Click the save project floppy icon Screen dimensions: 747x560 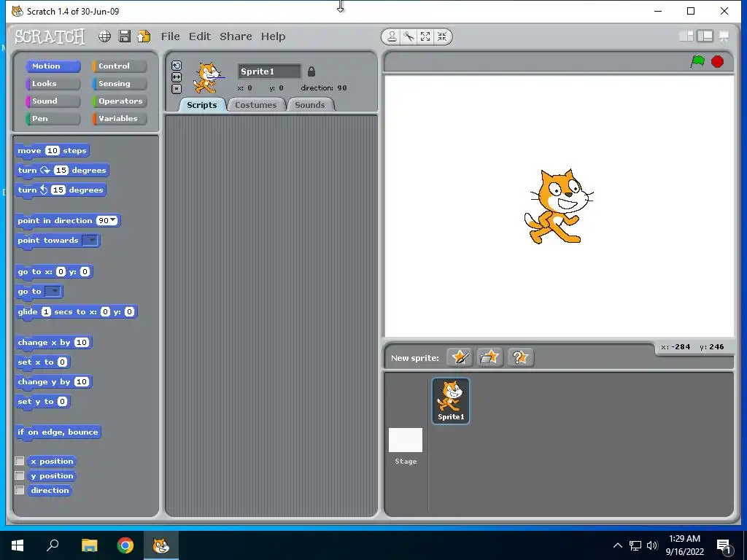(x=124, y=36)
